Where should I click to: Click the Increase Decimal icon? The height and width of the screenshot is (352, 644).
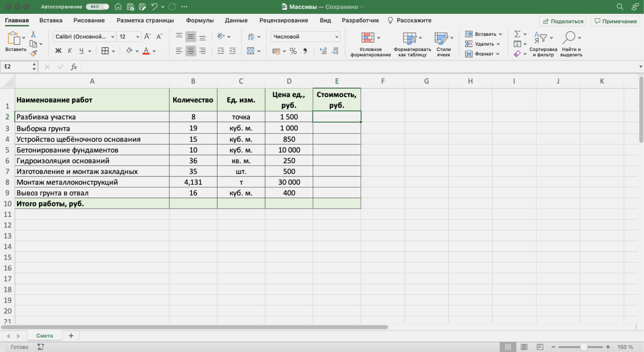pos(323,51)
